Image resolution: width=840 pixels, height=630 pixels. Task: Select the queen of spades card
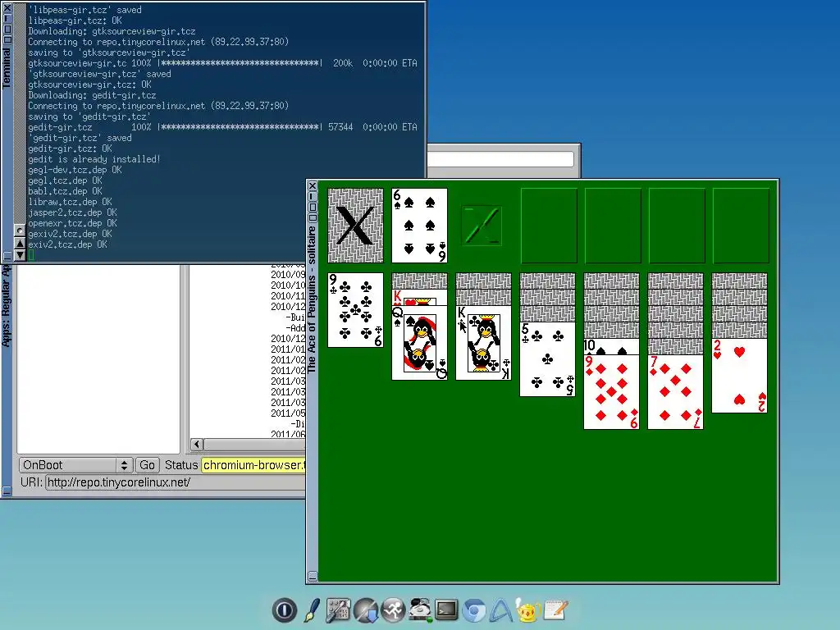pos(419,343)
